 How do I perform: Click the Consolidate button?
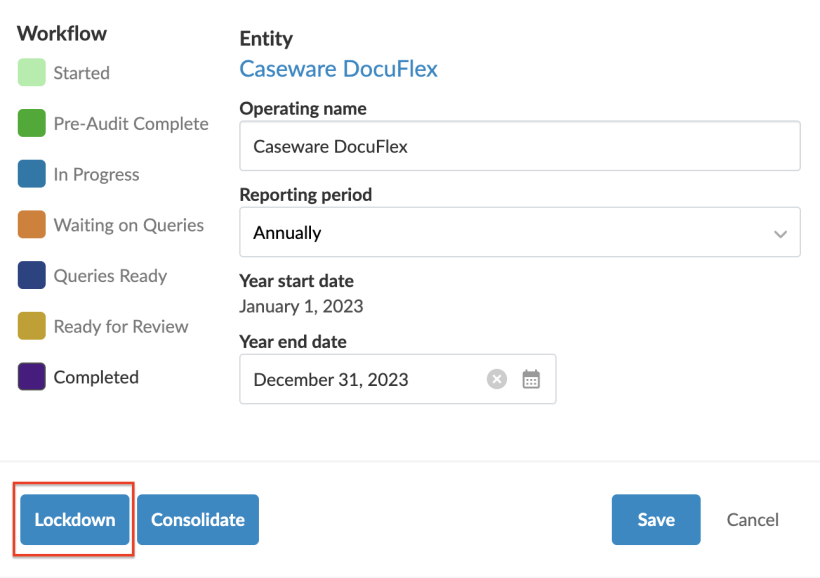click(198, 520)
